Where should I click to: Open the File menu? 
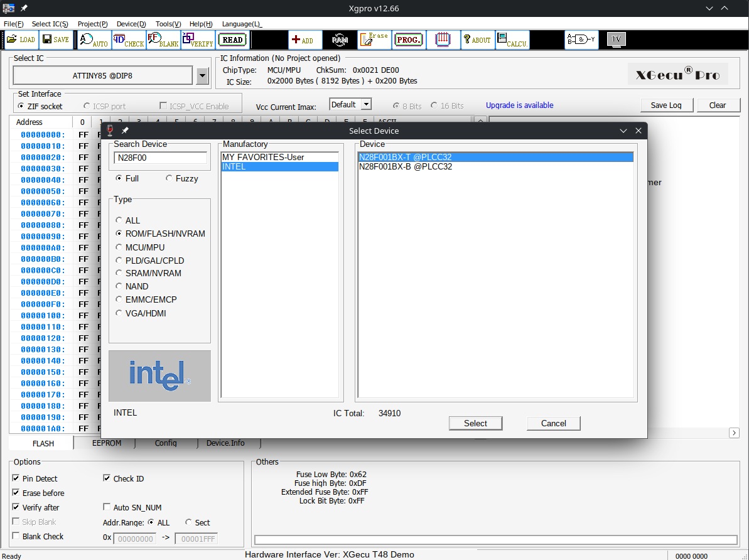click(13, 24)
